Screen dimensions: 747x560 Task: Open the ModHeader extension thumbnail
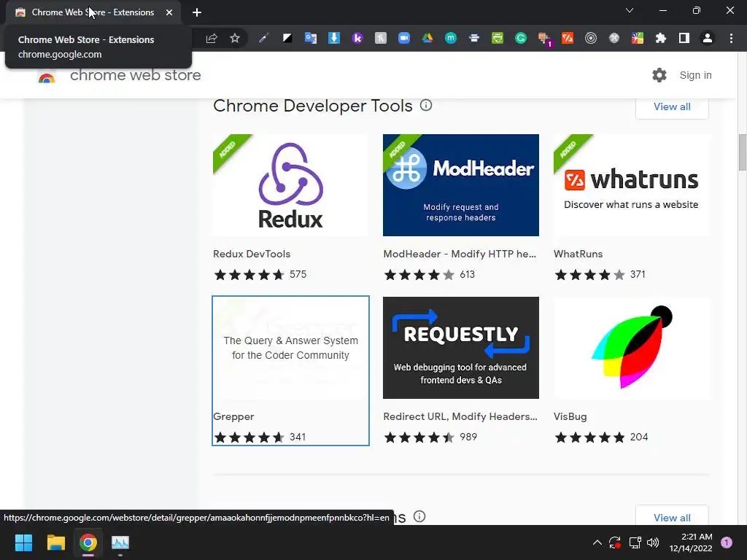pos(461,185)
